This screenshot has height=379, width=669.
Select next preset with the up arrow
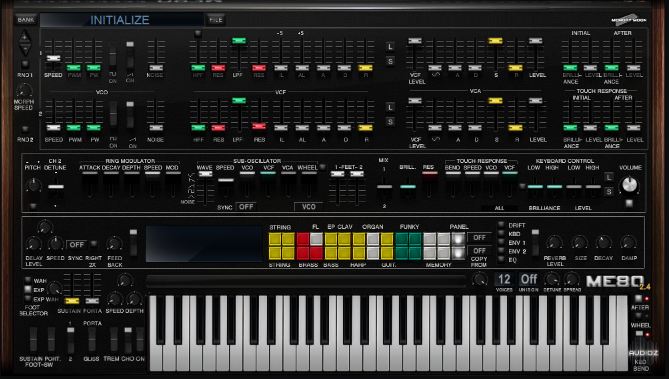(24, 37)
